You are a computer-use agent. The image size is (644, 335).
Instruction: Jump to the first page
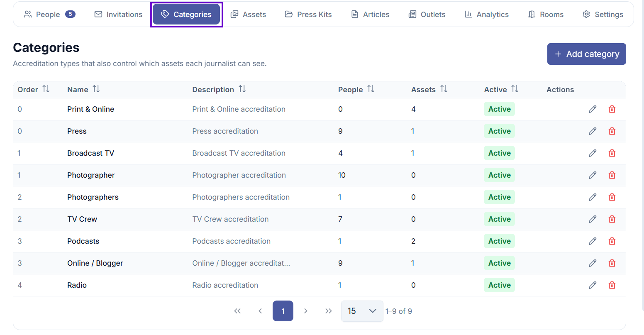(237, 311)
